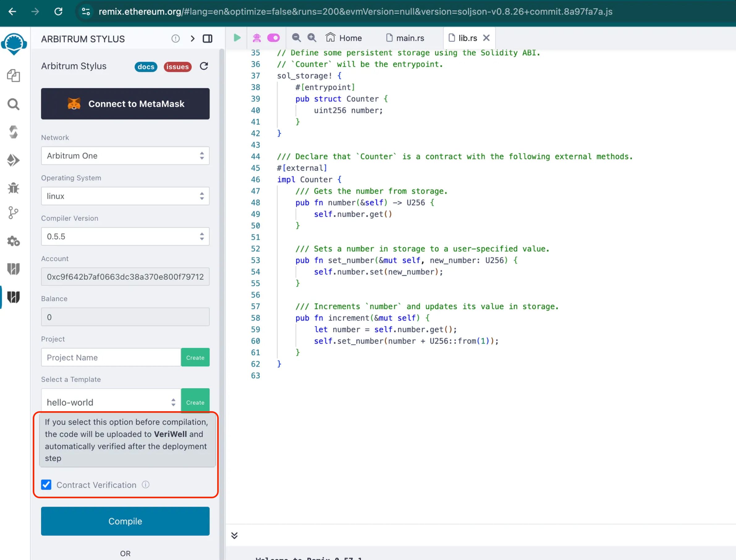Image resolution: width=736 pixels, height=560 pixels.
Task: Open the issues badge link
Action: 177,67
